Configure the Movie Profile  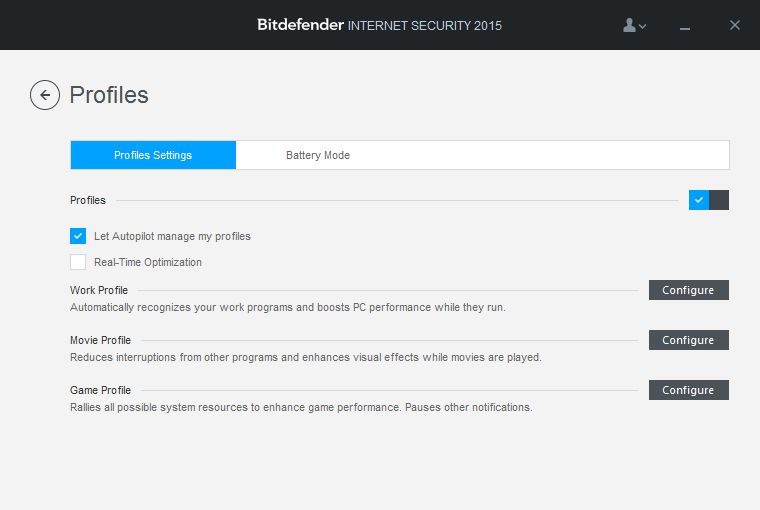click(689, 340)
